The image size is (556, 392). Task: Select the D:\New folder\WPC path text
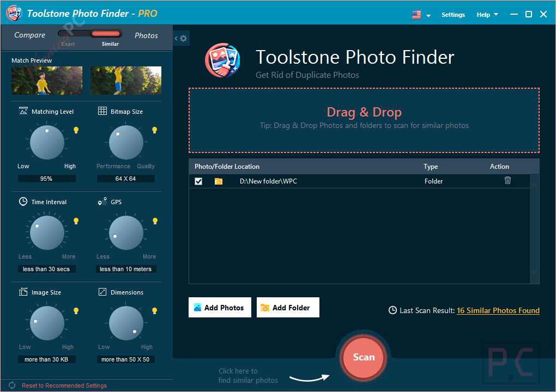tap(268, 181)
